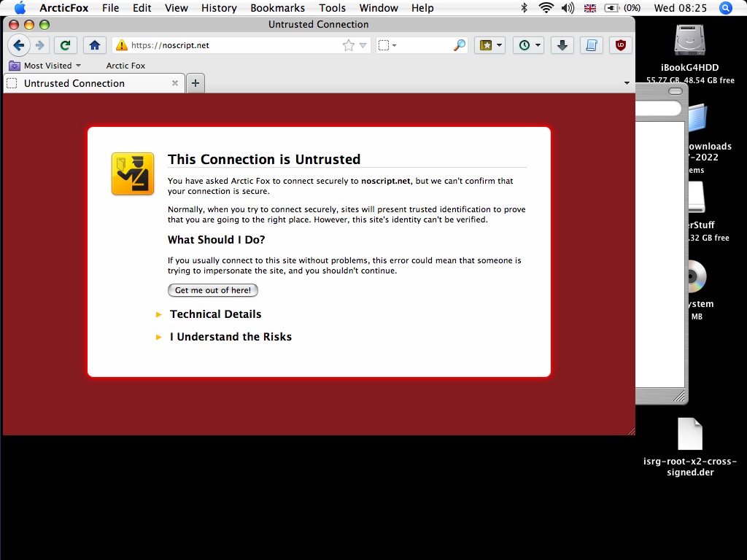Open the search engine dropdown arrow
The width and height of the screenshot is (747, 560).
394,46
